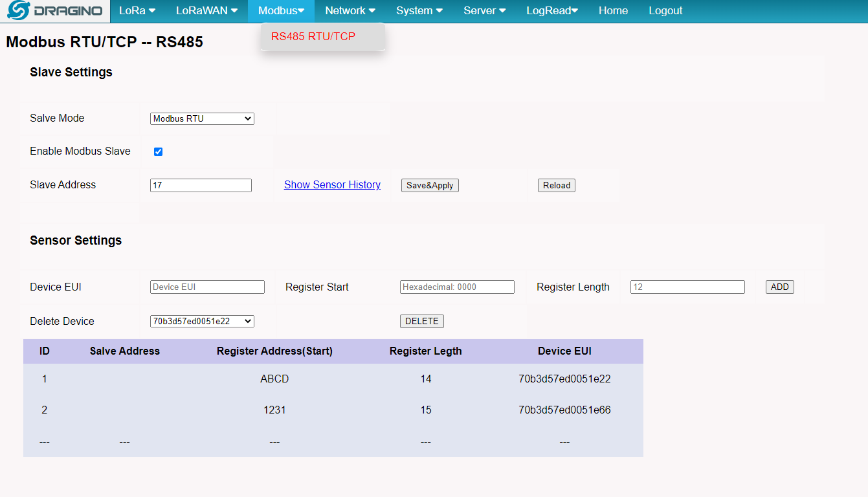Viewport: 868px width, 497px height.
Task: Expand the Network menu
Action: (350, 11)
